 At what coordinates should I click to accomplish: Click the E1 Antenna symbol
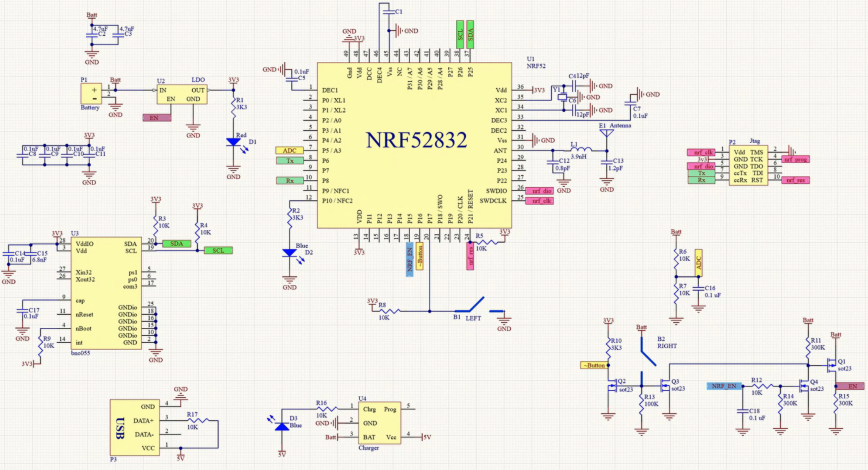(606, 134)
